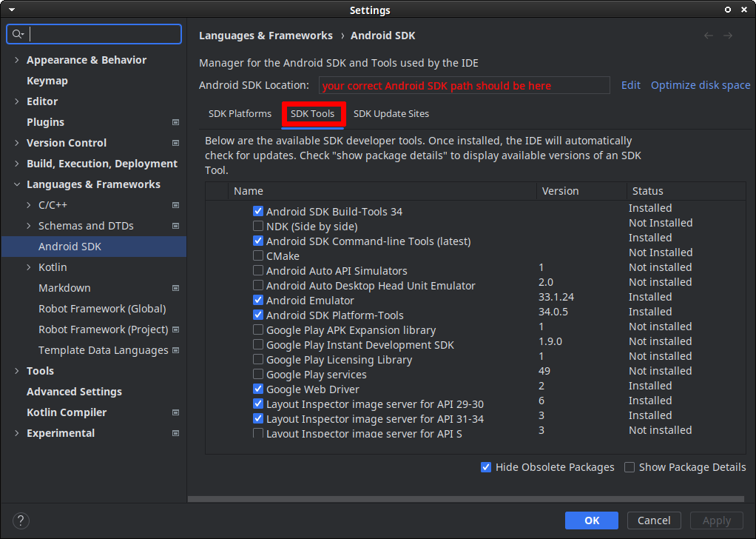This screenshot has height=539, width=756.
Task: Select Keymap settings page
Action: [x=47, y=81]
